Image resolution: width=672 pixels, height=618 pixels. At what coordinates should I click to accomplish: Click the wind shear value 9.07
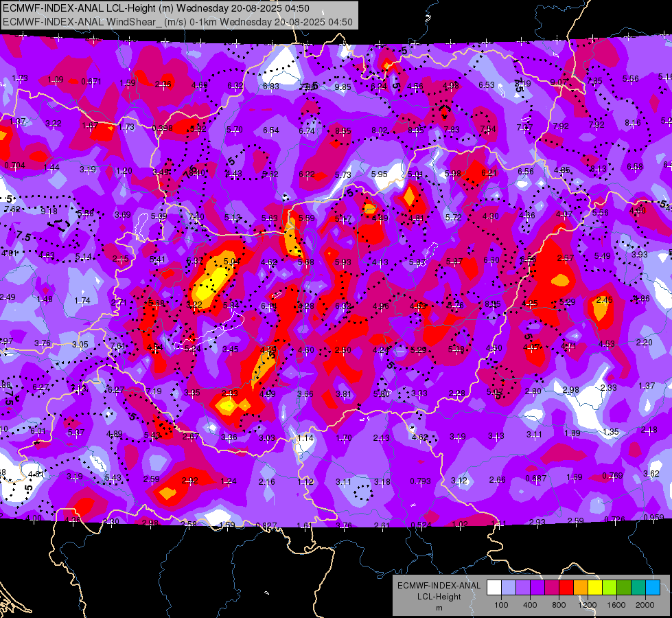[559, 82]
